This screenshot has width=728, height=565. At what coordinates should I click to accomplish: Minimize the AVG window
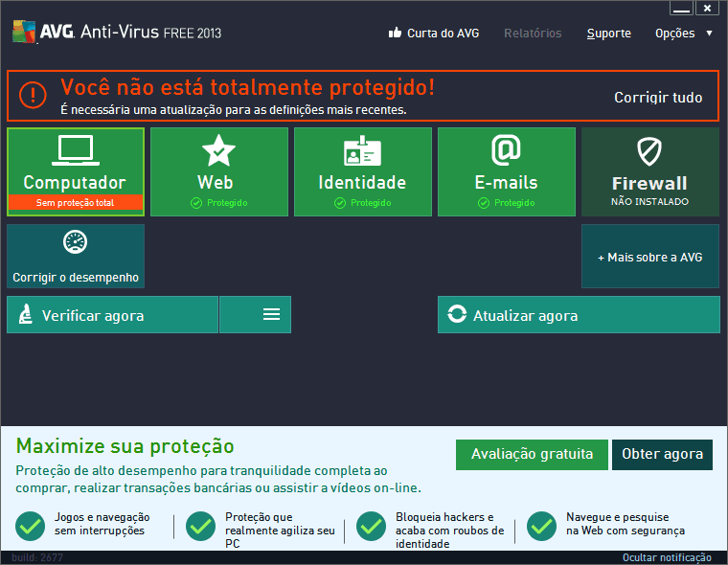681,8
